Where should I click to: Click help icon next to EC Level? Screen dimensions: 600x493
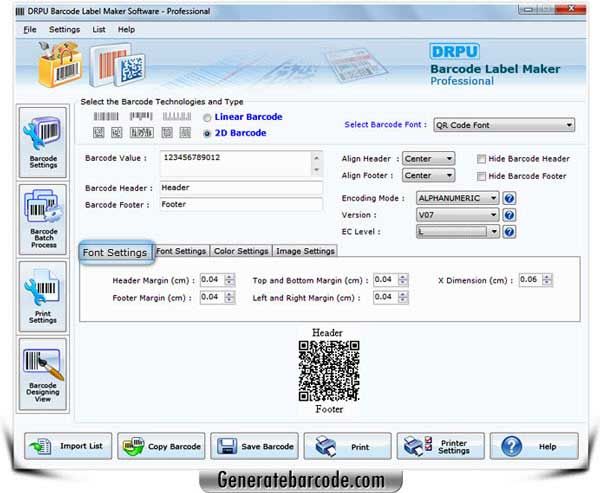point(509,232)
